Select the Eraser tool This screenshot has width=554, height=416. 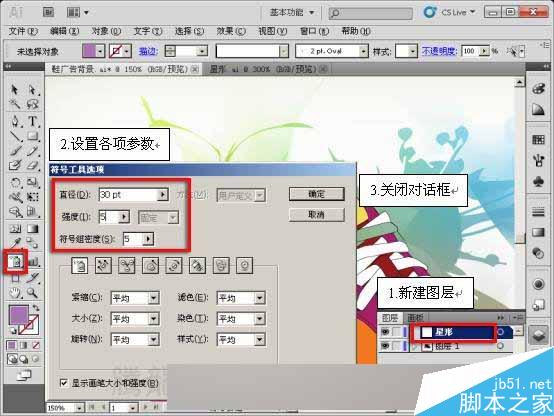(33, 165)
